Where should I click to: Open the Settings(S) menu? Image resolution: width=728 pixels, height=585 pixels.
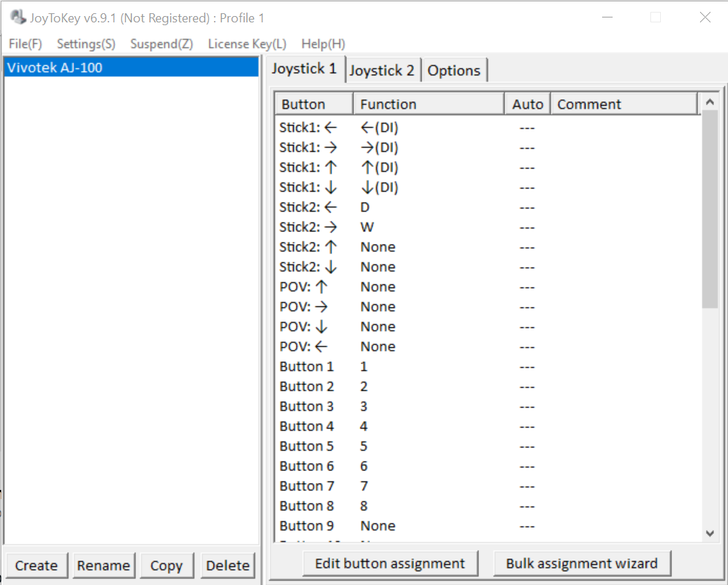[x=86, y=44]
